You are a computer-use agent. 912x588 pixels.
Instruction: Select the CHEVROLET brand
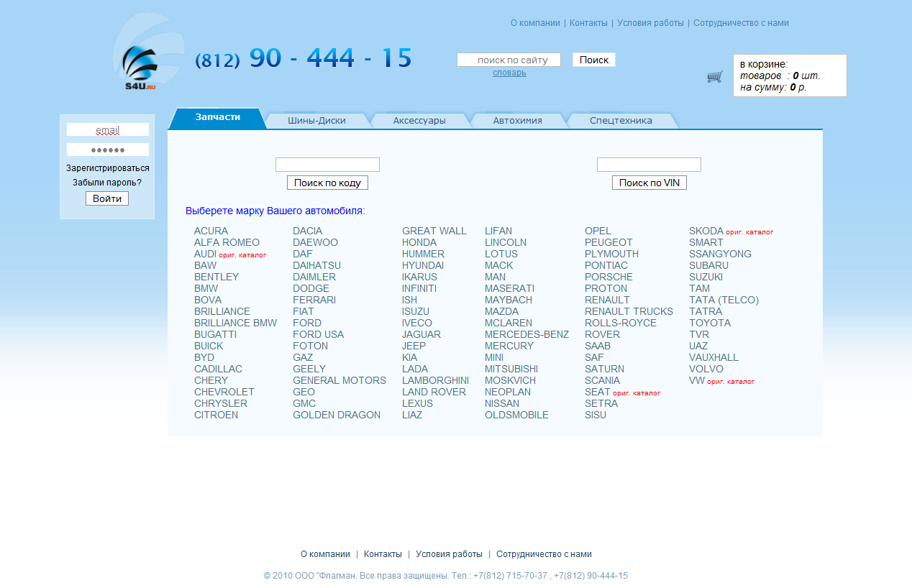pos(224,392)
